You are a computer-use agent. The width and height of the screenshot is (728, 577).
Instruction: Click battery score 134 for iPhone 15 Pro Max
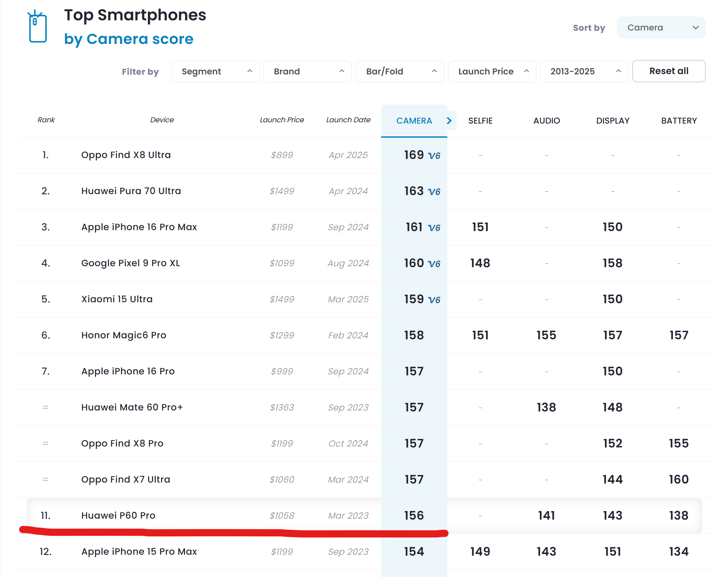click(x=679, y=552)
